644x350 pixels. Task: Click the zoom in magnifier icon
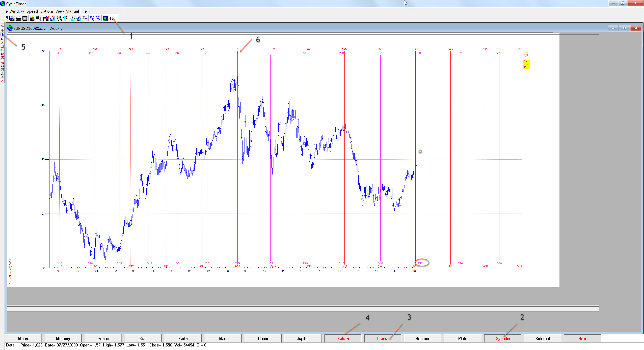coord(59,18)
